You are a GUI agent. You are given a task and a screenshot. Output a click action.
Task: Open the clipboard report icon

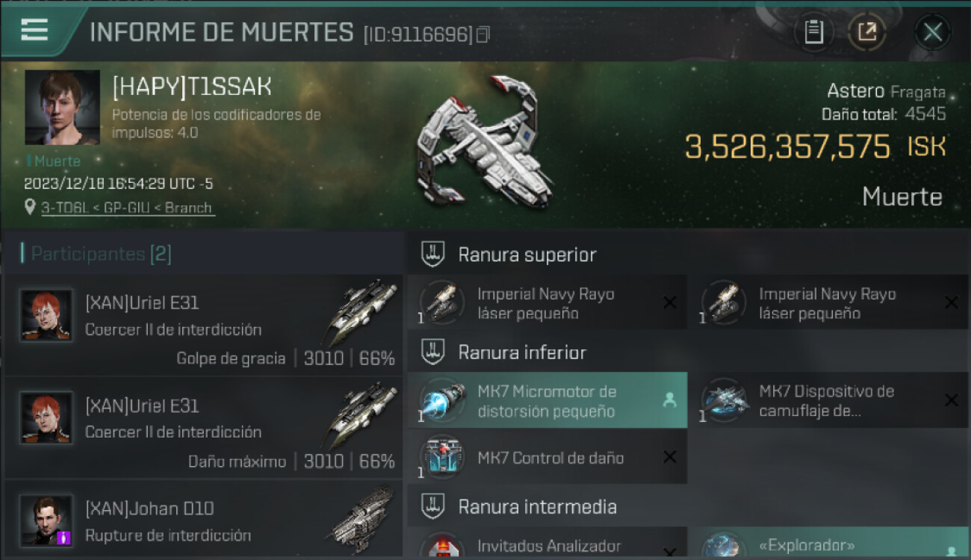click(814, 32)
